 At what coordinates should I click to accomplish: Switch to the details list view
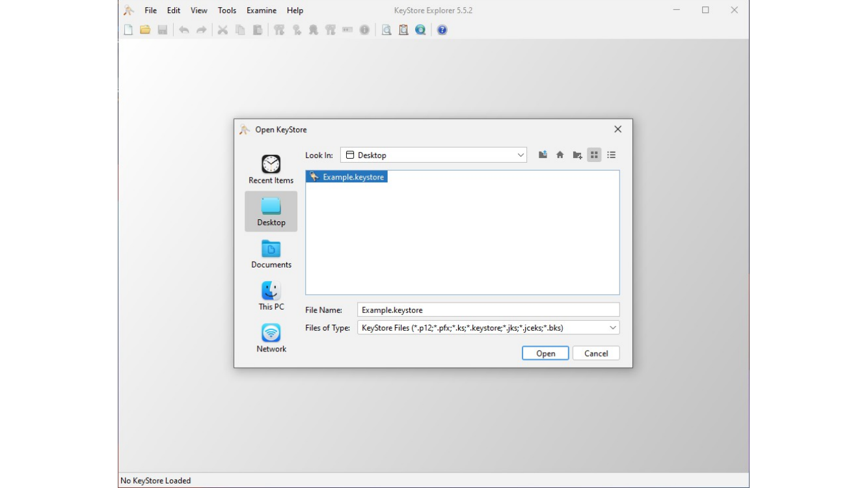click(611, 155)
